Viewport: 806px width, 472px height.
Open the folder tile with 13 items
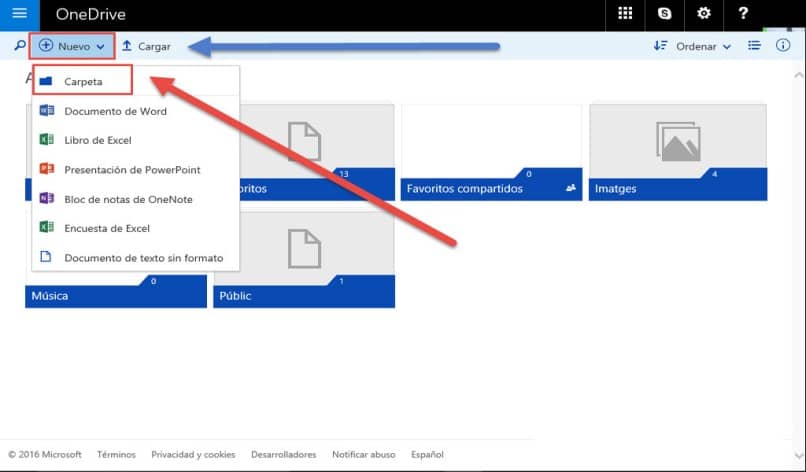pos(317,152)
